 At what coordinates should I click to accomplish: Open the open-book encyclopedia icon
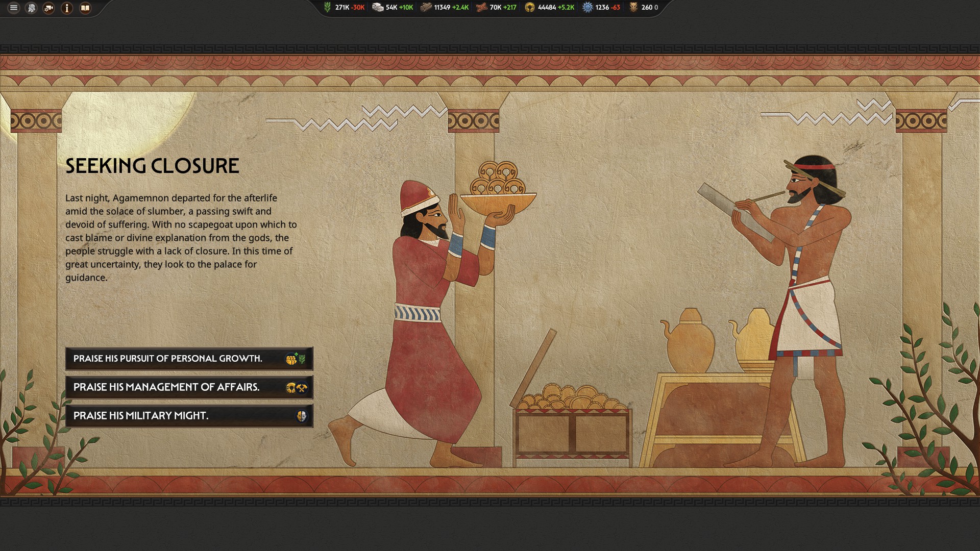point(85,8)
